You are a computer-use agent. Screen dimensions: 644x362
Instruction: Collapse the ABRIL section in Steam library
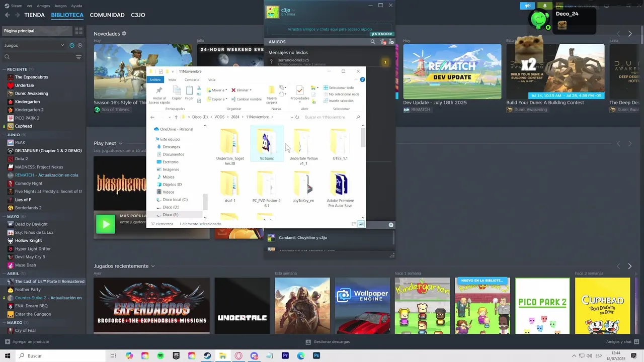click(4, 274)
